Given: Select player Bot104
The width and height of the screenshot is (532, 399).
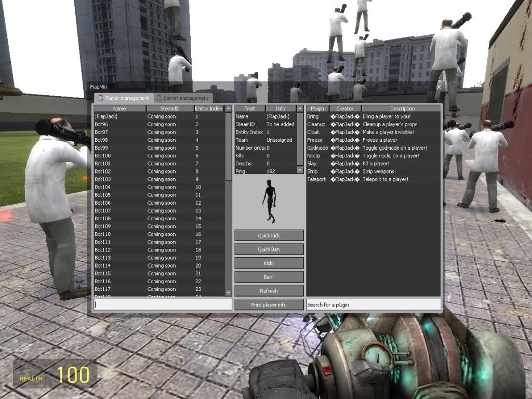Looking at the screenshot, I should 159,187.
